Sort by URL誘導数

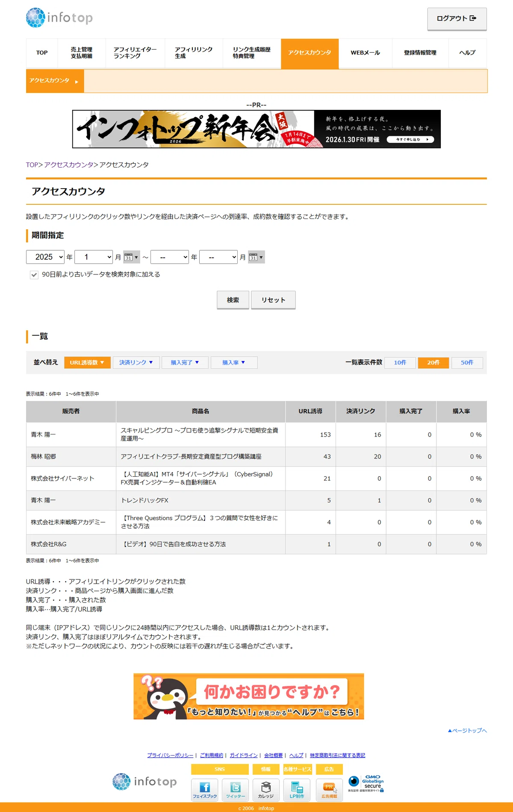pyautogui.click(x=87, y=363)
